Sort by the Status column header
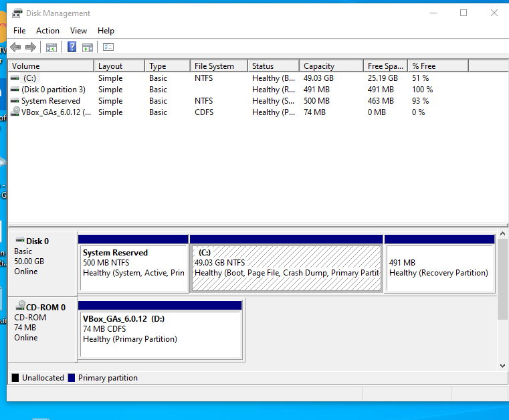The image size is (509, 420). [274, 66]
